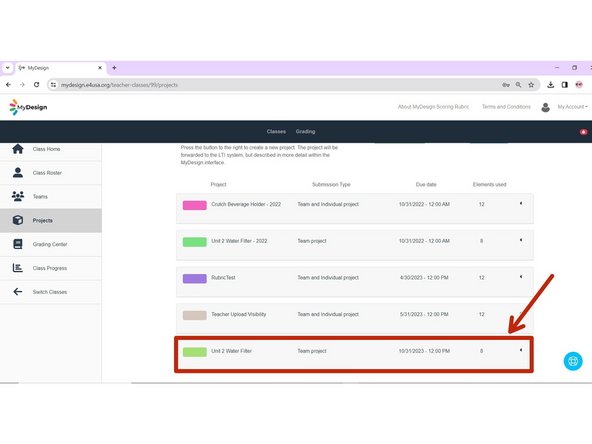Click the green swatch for Unit 2 Water Filter - 2022
This screenshot has height=444, width=592.
pyautogui.click(x=194, y=242)
